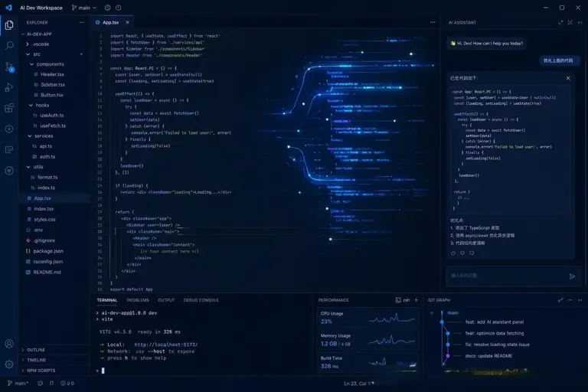588x392 pixels.
Task: Open package.json in the file tree
Action: tap(48, 251)
